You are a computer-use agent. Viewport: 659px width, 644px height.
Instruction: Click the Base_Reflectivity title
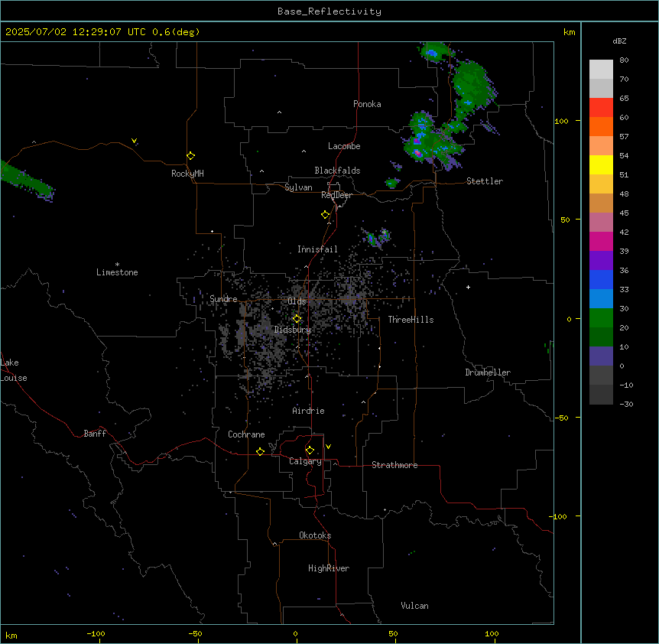tap(329, 11)
